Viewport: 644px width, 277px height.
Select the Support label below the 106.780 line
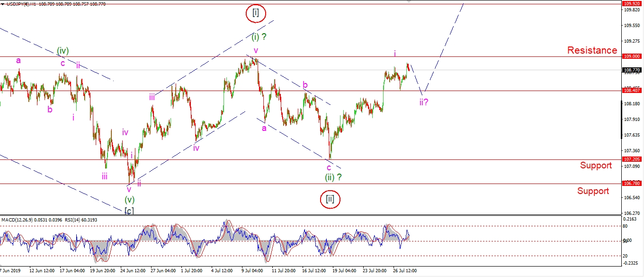(x=593, y=191)
